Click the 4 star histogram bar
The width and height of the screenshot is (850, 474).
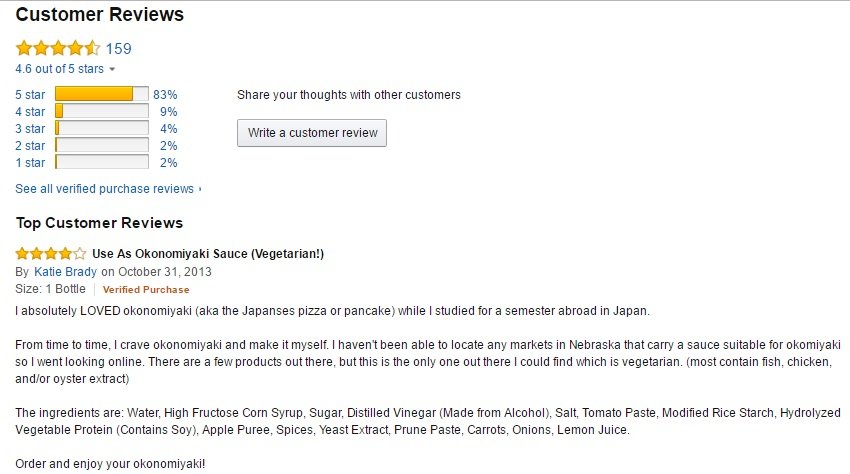point(101,112)
